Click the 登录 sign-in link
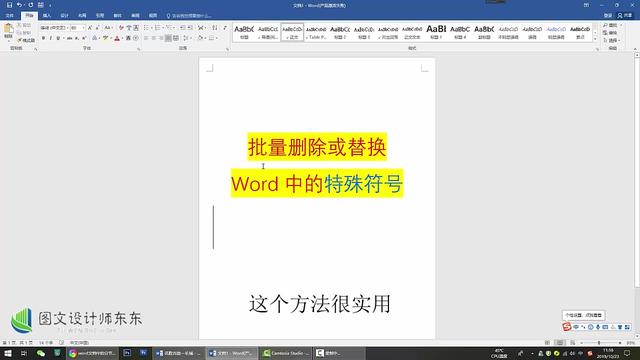640x360 pixels. tap(608, 16)
